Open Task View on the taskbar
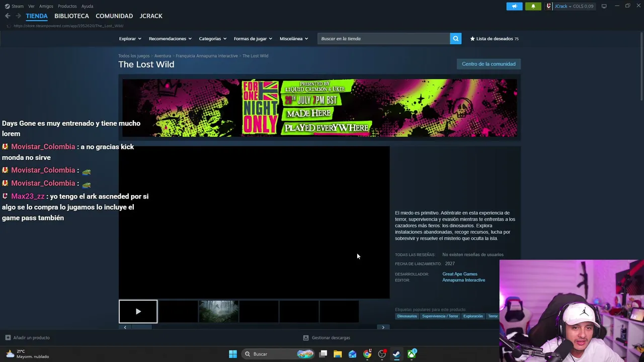Viewport: 644px width, 362px height. coord(323,354)
